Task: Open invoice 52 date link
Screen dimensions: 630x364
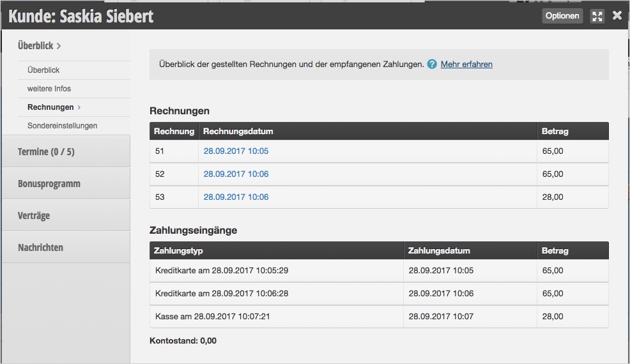Action: [236, 174]
